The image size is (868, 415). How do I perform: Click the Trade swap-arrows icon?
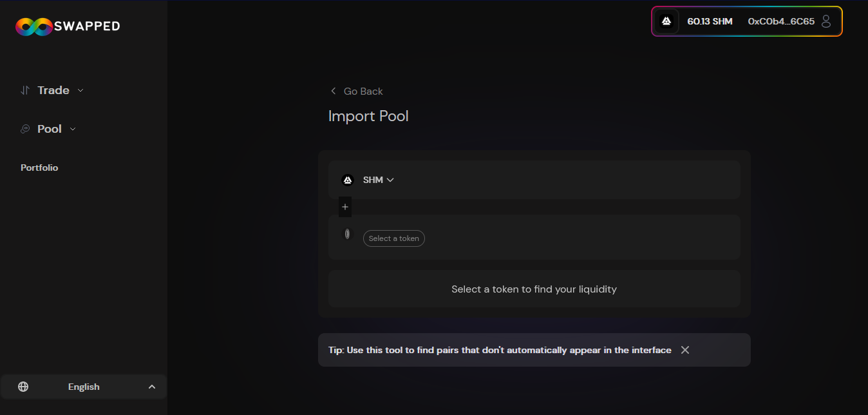pos(25,90)
